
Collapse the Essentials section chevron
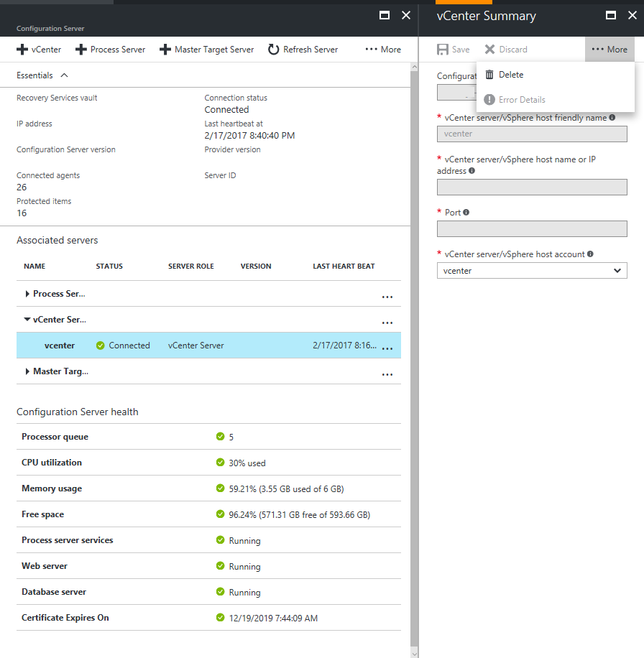64,75
